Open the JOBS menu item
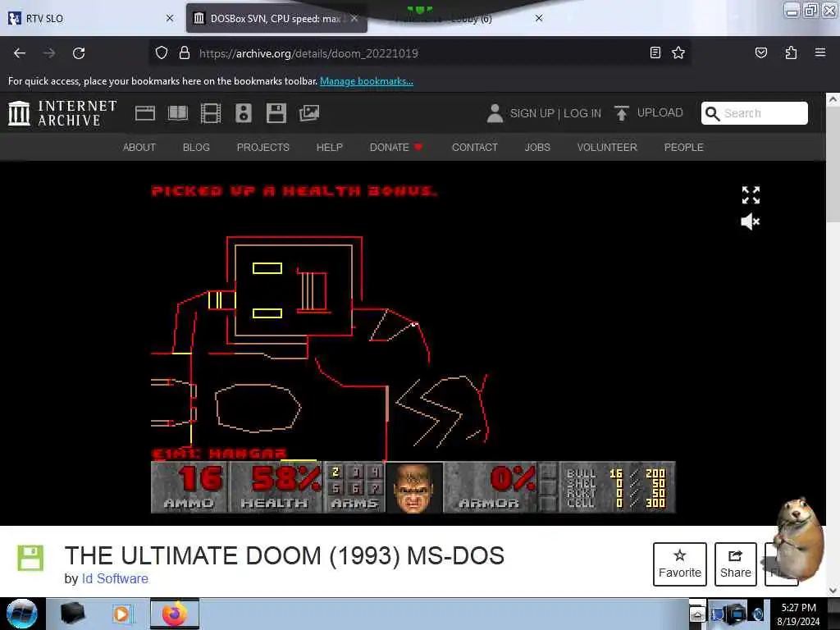The height and width of the screenshot is (630, 840). (537, 148)
